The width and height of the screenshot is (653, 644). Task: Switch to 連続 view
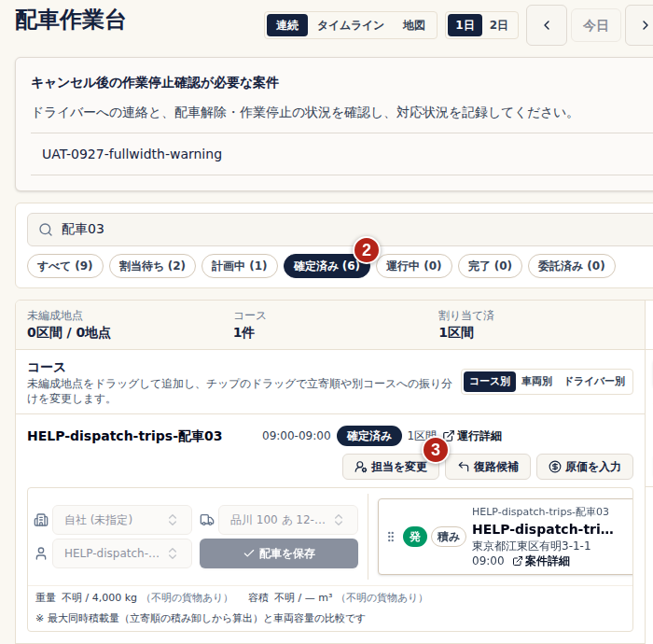pyautogui.click(x=287, y=25)
